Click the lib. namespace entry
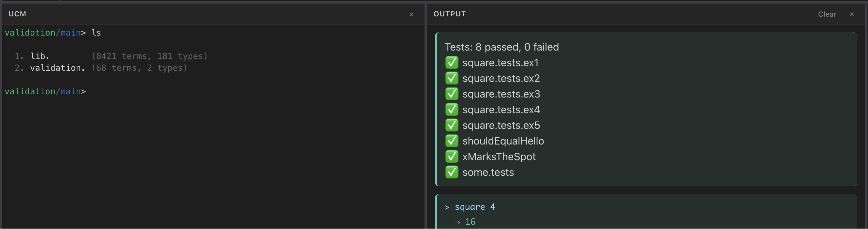868x229 pixels. point(40,56)
